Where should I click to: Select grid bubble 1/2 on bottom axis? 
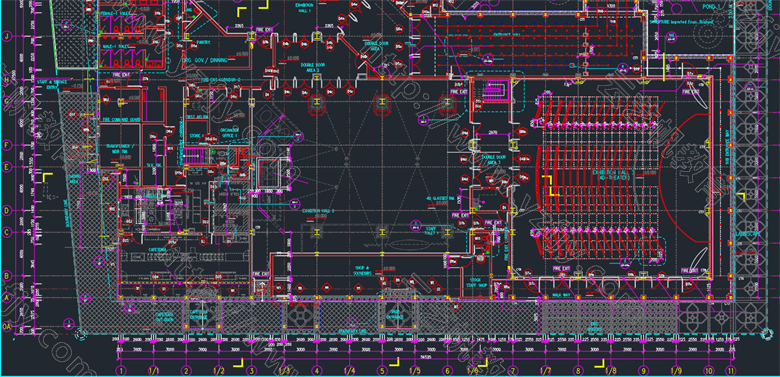click(x=219, y=371)
